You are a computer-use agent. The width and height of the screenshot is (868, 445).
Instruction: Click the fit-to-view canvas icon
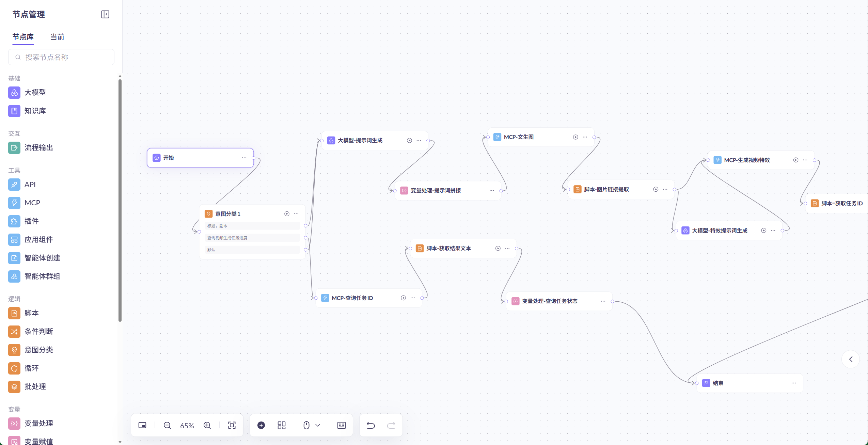pyautogui.click(x=232, y=425)
